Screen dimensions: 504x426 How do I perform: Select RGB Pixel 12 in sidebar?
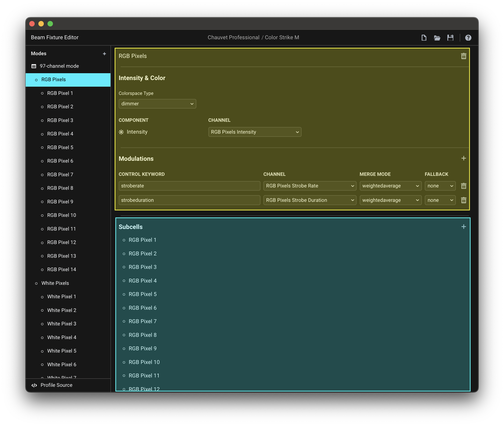tap(68, 242)
